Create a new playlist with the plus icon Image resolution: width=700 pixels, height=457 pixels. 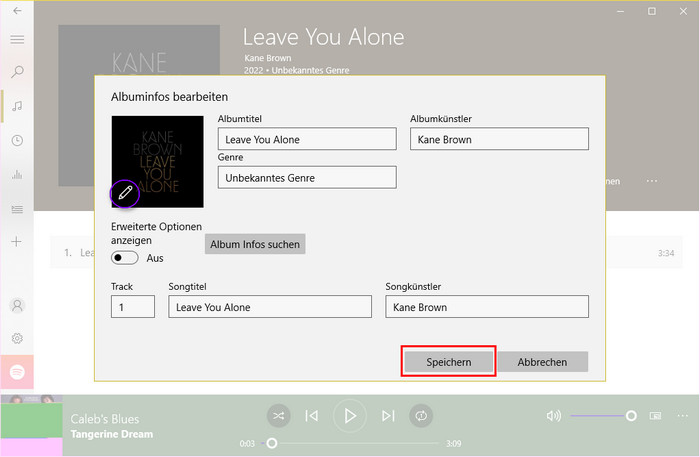[x=17, y=242]
